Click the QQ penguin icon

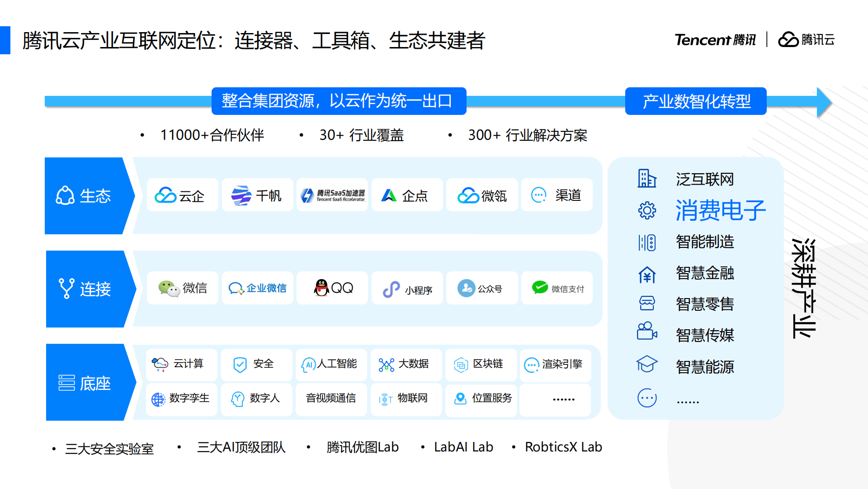(x=321, y=288)
